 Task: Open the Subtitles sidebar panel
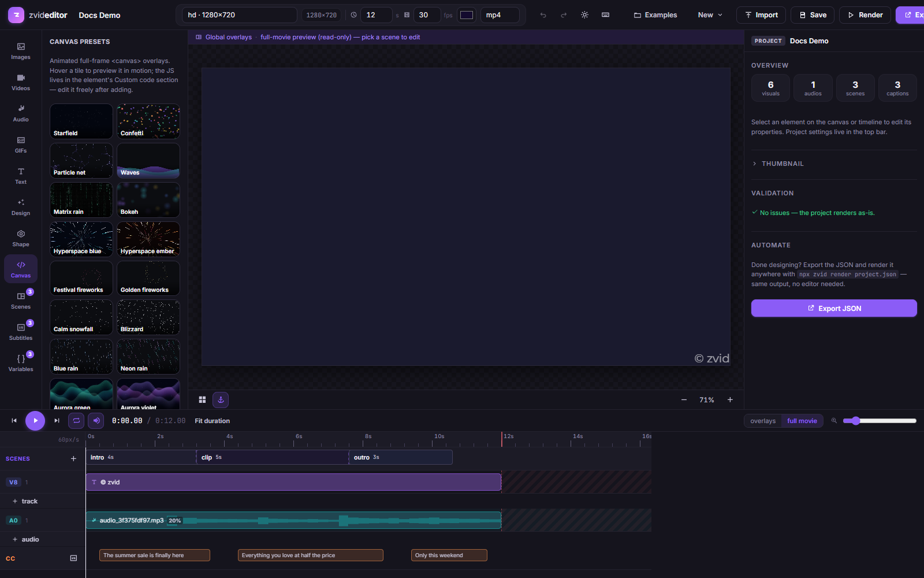(x=21, y=332)
